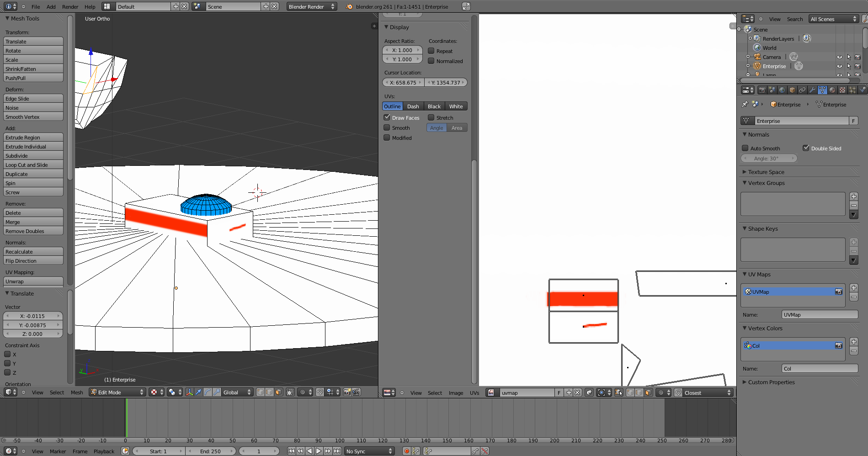Open the World properties tab (globe icon)
The image size is (868, 456).
point(782,90)
